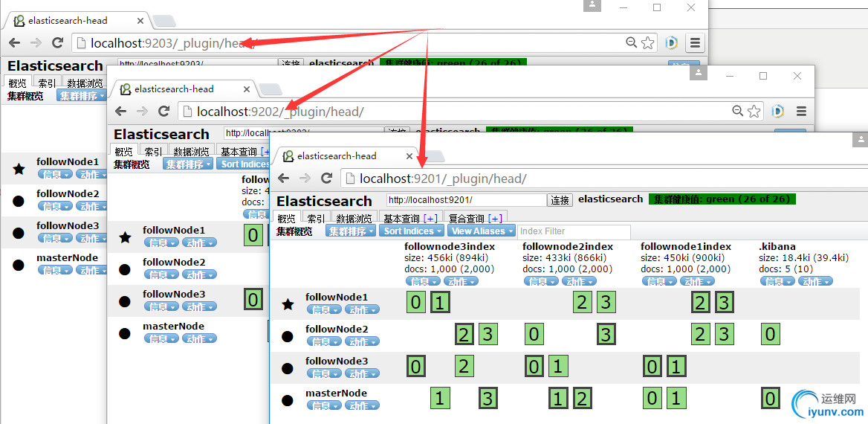The width and height of the screenshot is (868, 424).
Task: Open new tab in the 9203 window
Action: [x=164, y=21]
